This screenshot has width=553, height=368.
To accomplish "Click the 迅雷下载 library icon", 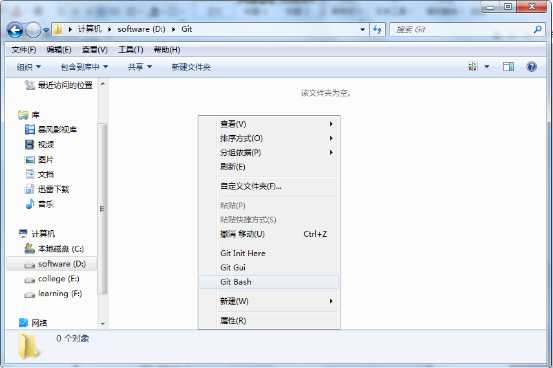I will (30, 189).
